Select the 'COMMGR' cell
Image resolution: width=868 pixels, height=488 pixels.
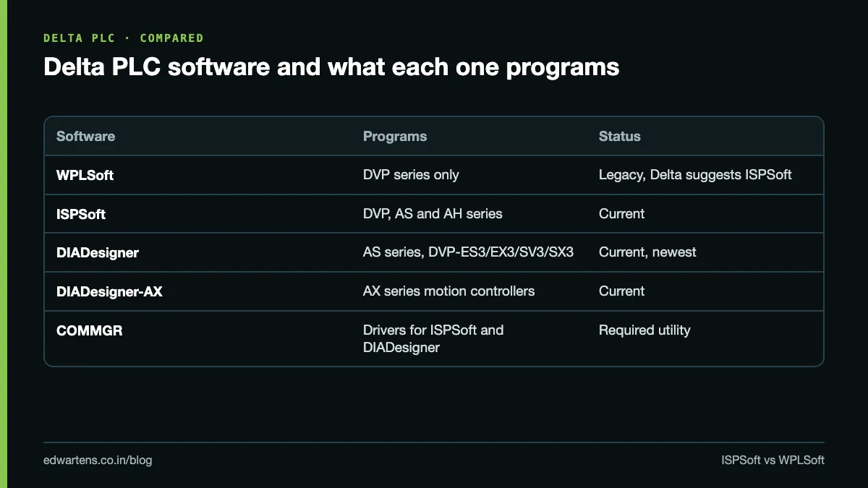90,330
